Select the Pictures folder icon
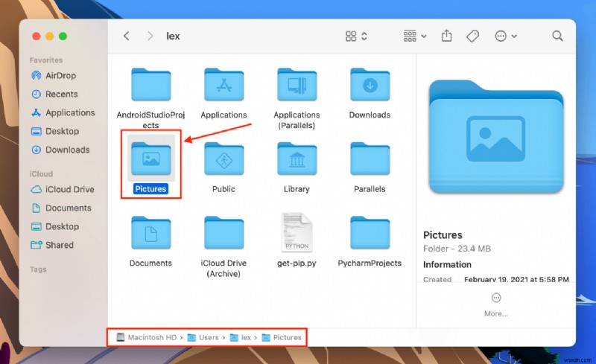596x364 pixels. click(151, 159)
